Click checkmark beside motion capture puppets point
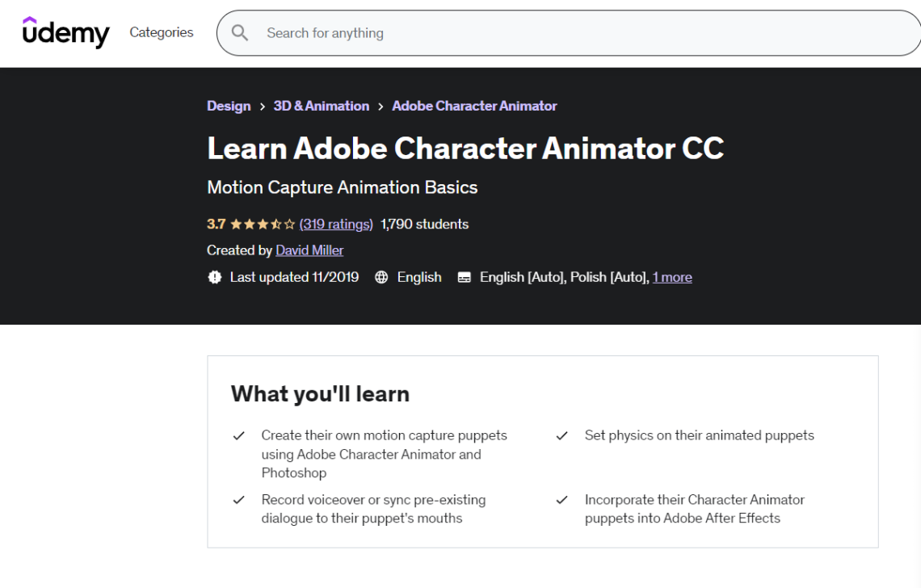Image resolution: width=921 pixels, height=588 pixels. pyautogui.click(x=239, y=435)
